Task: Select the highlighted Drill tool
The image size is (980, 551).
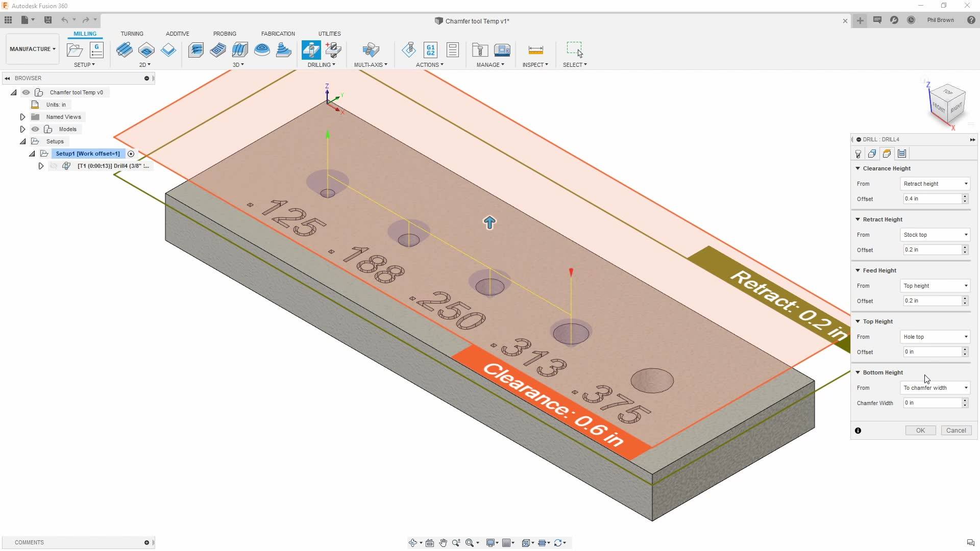Action: 311,49
